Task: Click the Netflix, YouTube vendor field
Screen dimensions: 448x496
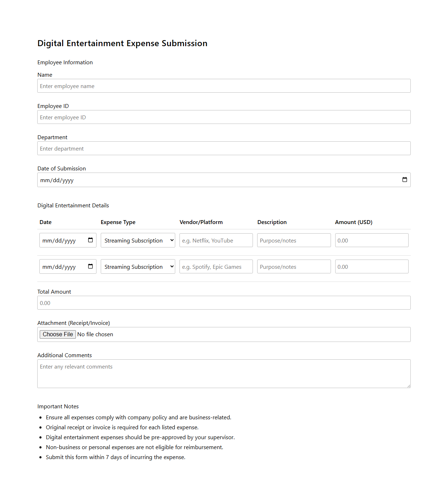Action: 216,240
